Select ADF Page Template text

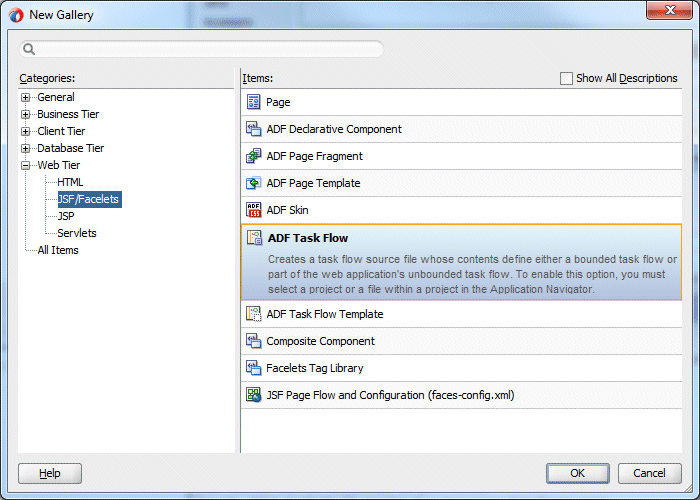313,183
